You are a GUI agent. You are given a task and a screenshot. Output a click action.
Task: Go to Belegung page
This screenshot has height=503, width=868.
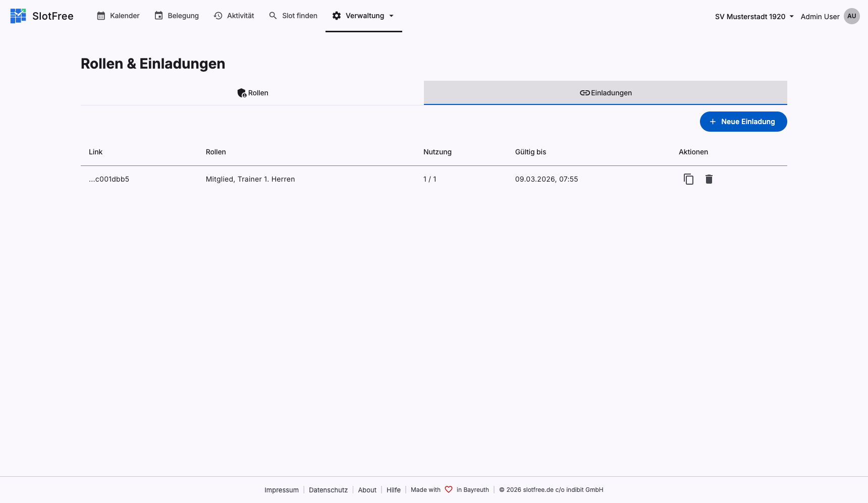177,16
